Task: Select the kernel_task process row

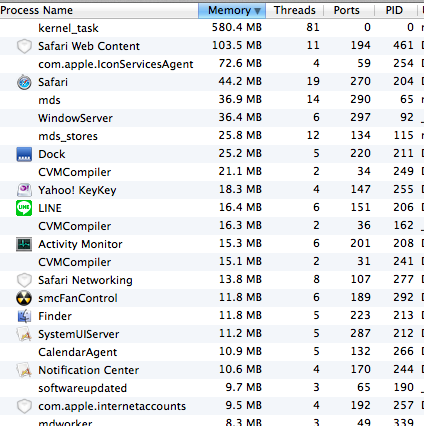Action: 212,28
